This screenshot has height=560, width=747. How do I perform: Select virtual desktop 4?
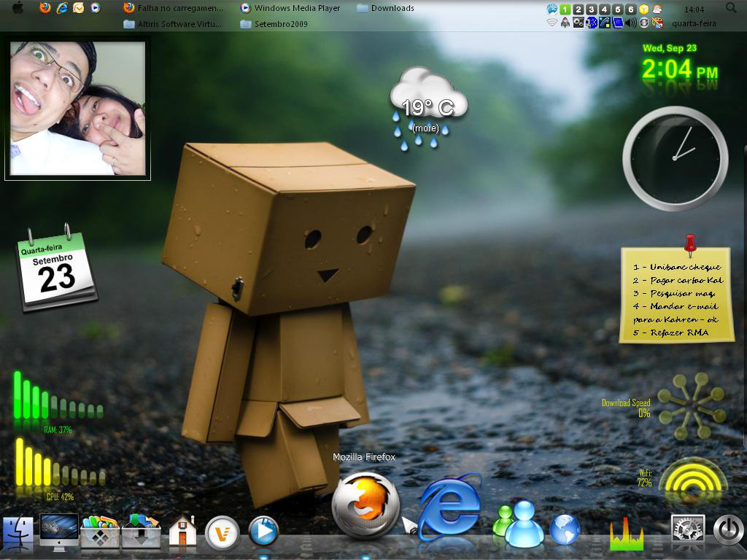pyautogui.click(x=605, y=9)
